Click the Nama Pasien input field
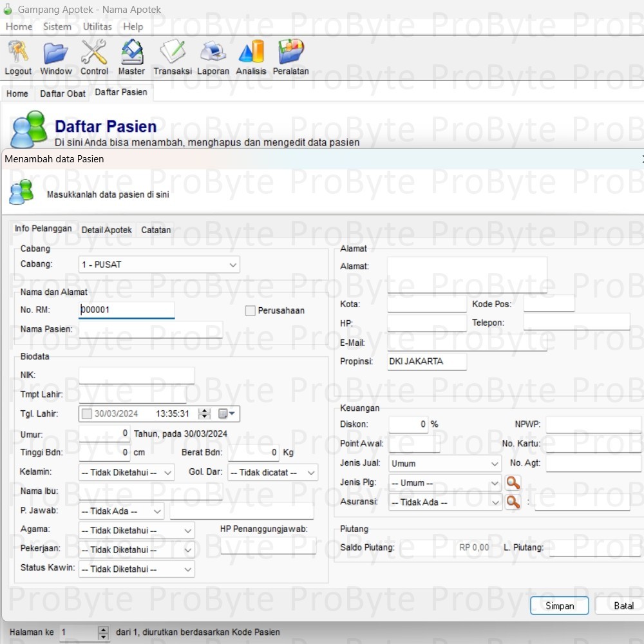The height and width of the screenshot is (644, 644). (x=151, y=330)
